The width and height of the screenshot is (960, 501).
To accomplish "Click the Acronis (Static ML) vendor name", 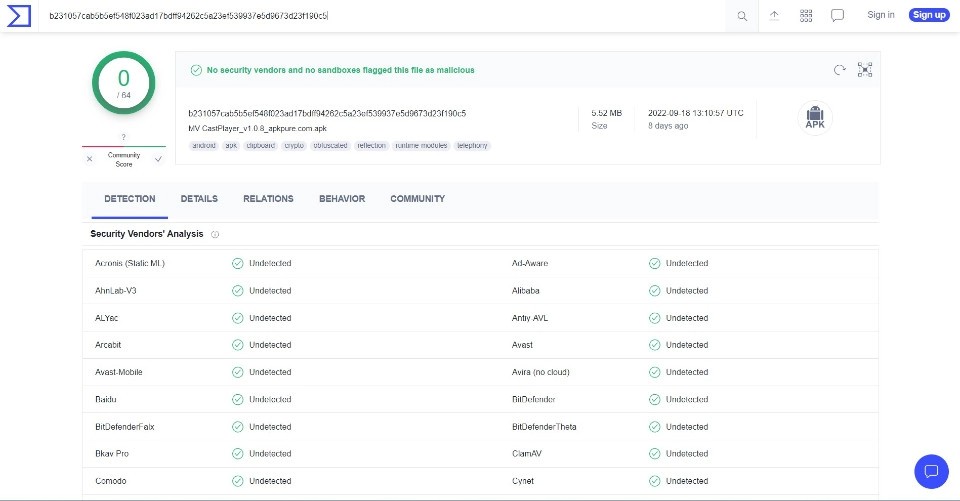I will [x=130, y=263].
